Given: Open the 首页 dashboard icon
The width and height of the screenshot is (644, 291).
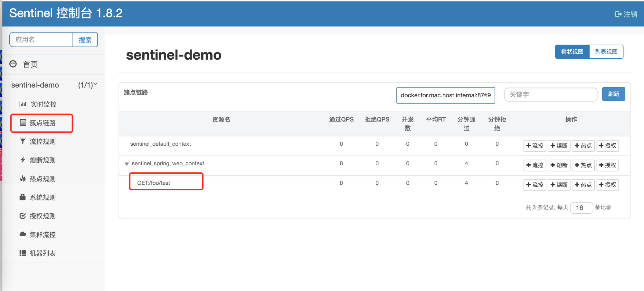Looking at the screenshot, I should pyautogui.click(x=13, y=64).
